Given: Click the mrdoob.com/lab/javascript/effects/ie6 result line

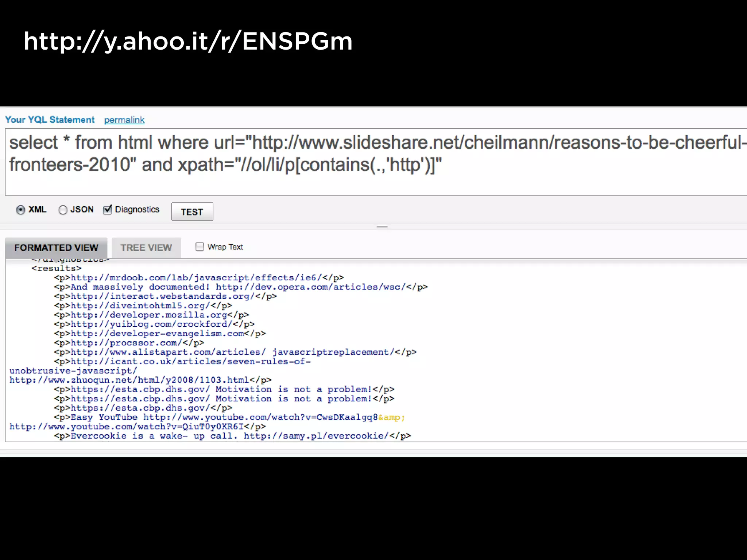Looking at the screenshot, I should coord(199,278).
